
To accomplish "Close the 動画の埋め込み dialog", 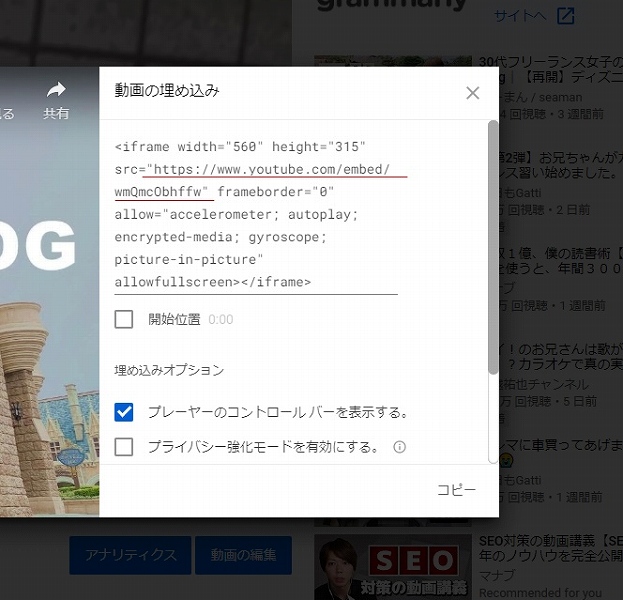I will coord(472,93).
